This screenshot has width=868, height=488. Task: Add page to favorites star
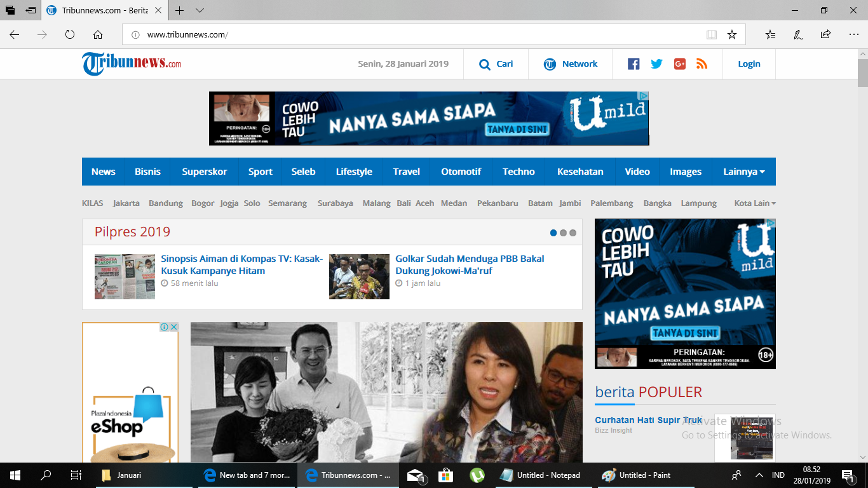[732, 34]
